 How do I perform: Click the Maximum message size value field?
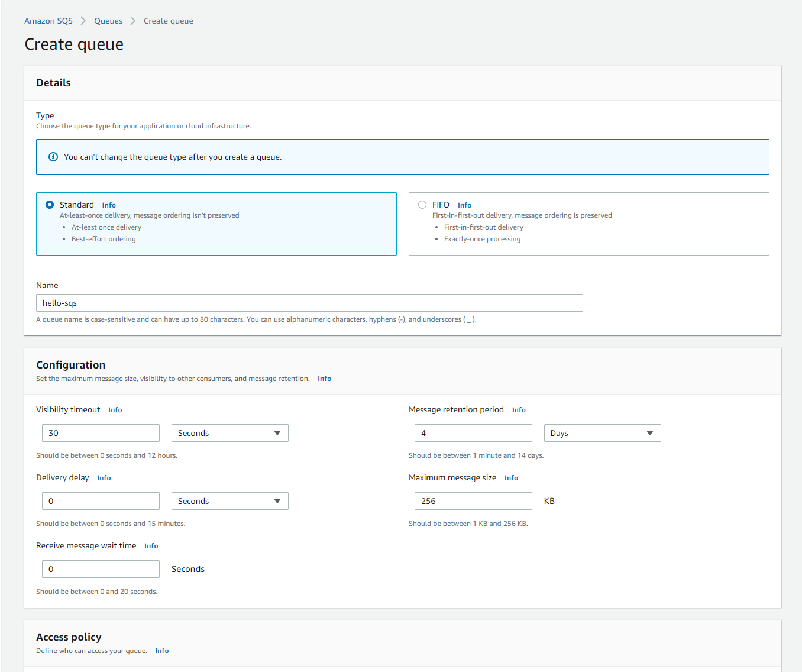point(473,501)
